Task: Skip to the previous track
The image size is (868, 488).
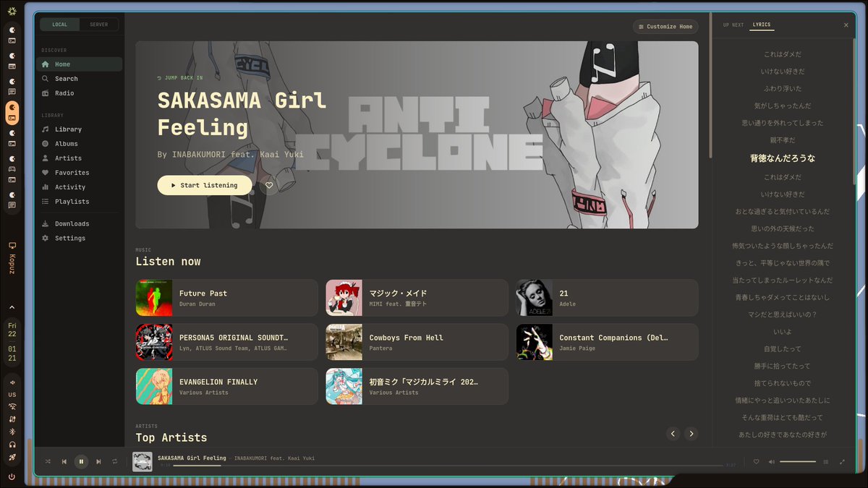Action: click(64, 461)
